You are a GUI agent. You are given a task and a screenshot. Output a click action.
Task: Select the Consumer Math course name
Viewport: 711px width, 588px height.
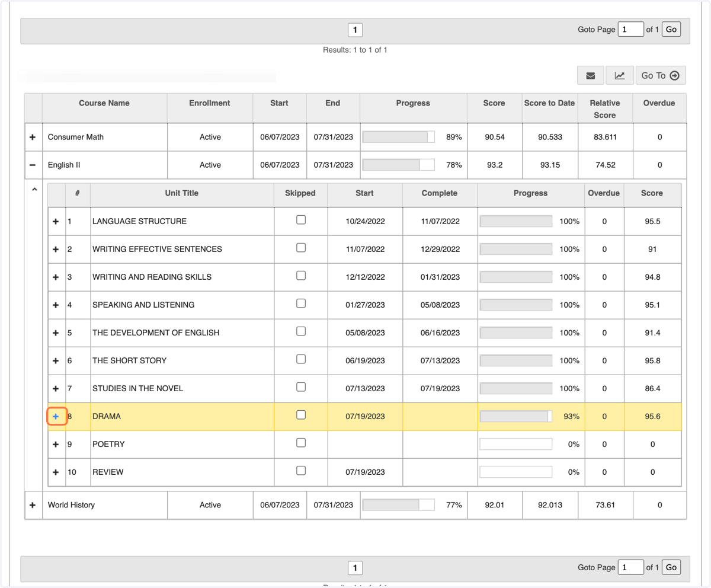pyautogui.click(x=76, y=137)
